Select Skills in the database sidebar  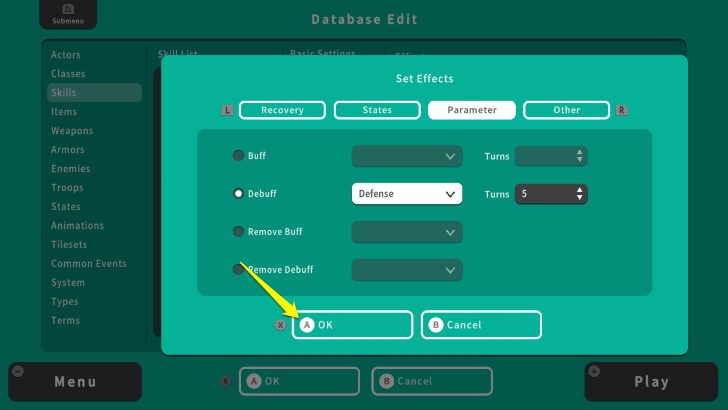click(x=94, y=92)
